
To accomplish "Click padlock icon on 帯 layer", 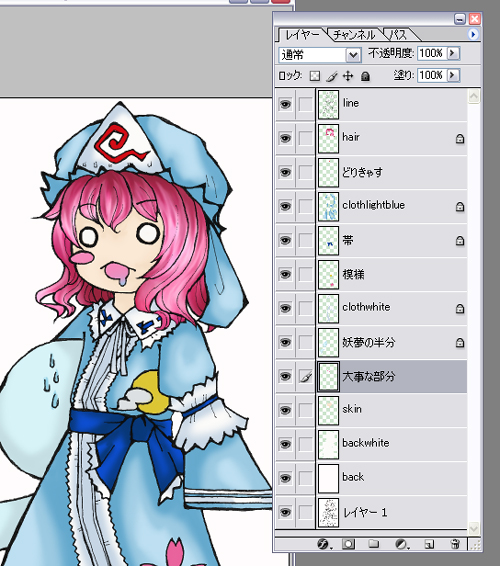I will pos(460,240).
